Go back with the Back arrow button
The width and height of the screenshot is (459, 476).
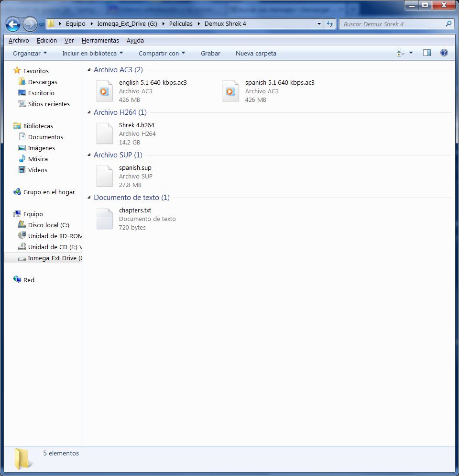pos(13,24)
